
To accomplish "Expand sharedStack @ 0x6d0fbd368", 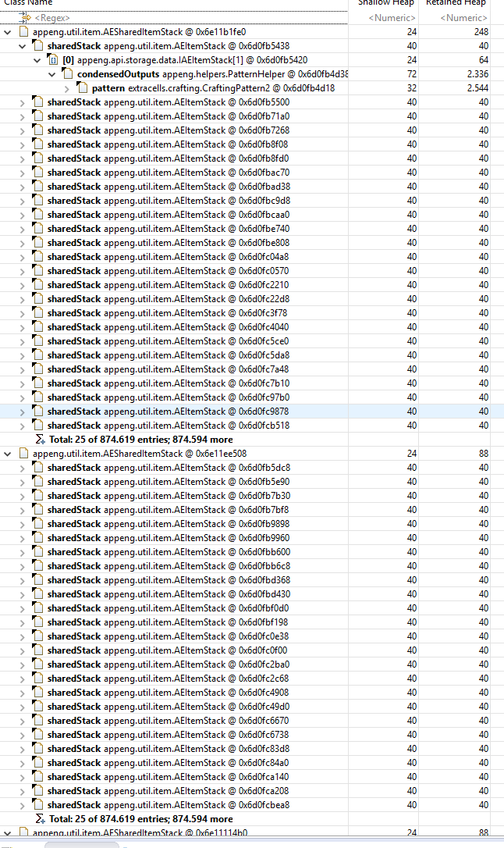I will pos(22,580).
